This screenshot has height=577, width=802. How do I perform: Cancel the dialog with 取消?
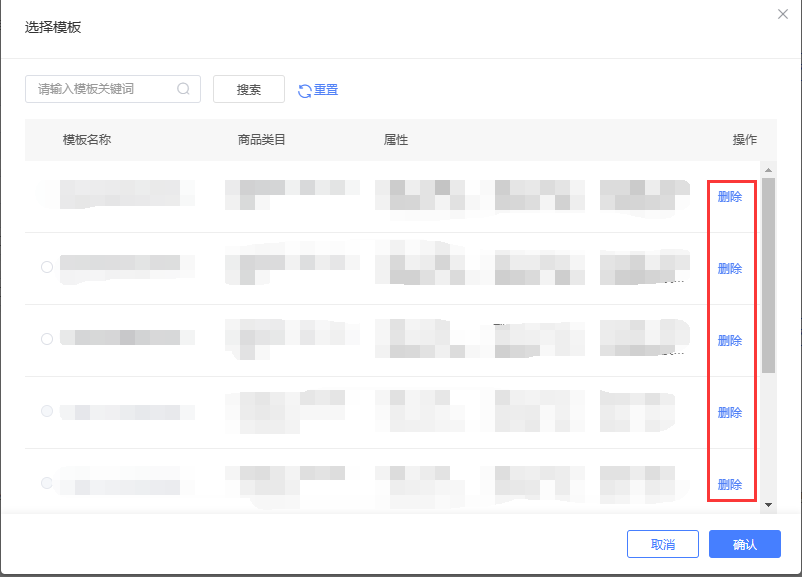[x=662, y=545]
